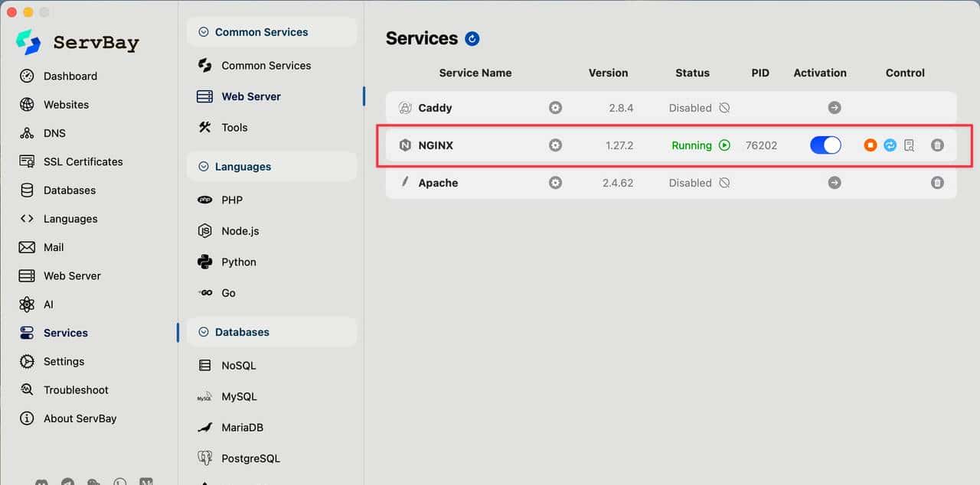Collapse the Languages section
Viewport: 980px width, 485px height.
(204, 167)
